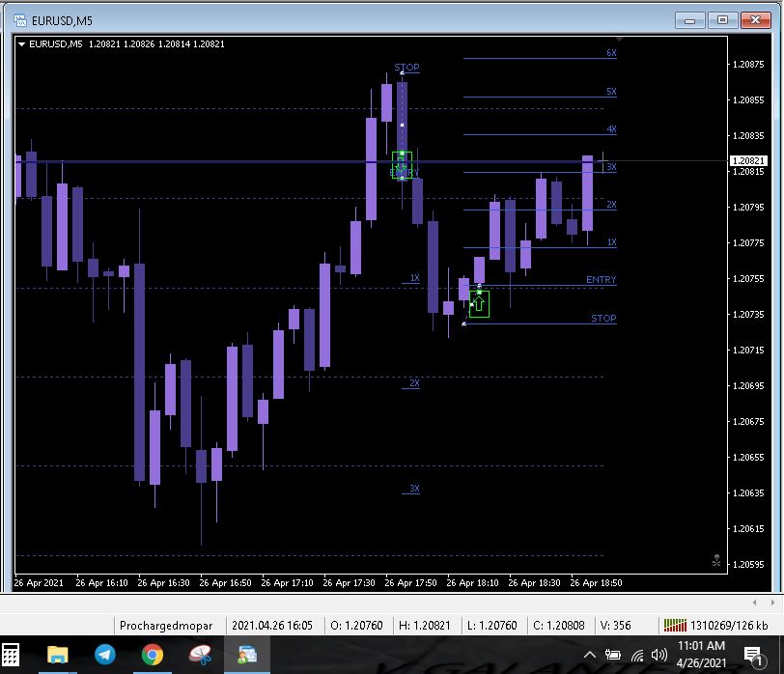Open Calculator from the taskbar

click(x=10, y=655)
